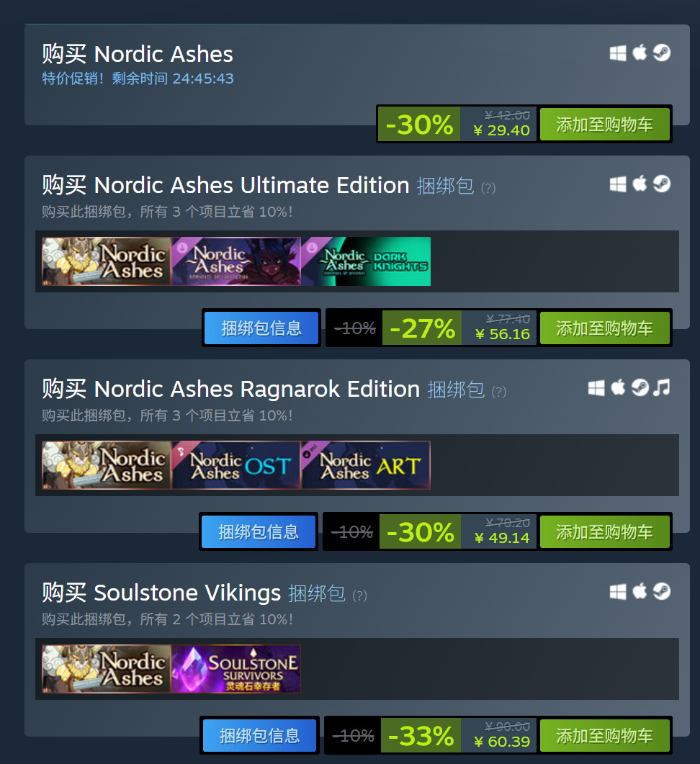This screenshot has width=700, height=764.
Task: Click the question mark beside Ragnarok Edition bundle
Action: point(498,391)
